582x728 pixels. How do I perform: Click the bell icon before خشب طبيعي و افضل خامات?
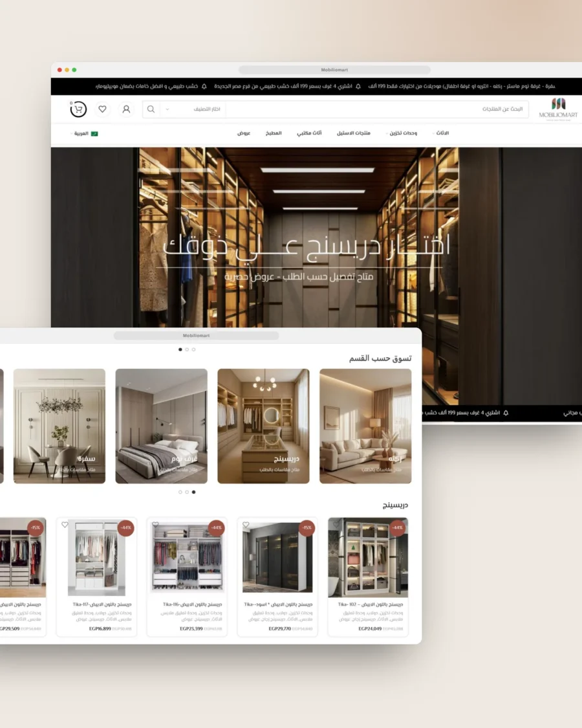coord(204,86)
